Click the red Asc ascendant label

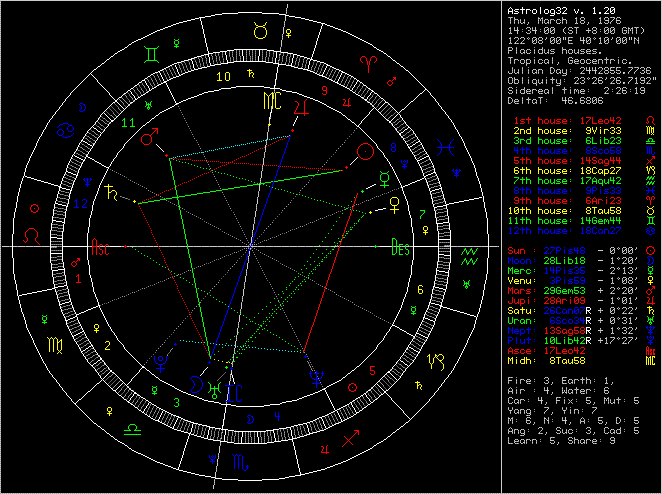[100, 247]
